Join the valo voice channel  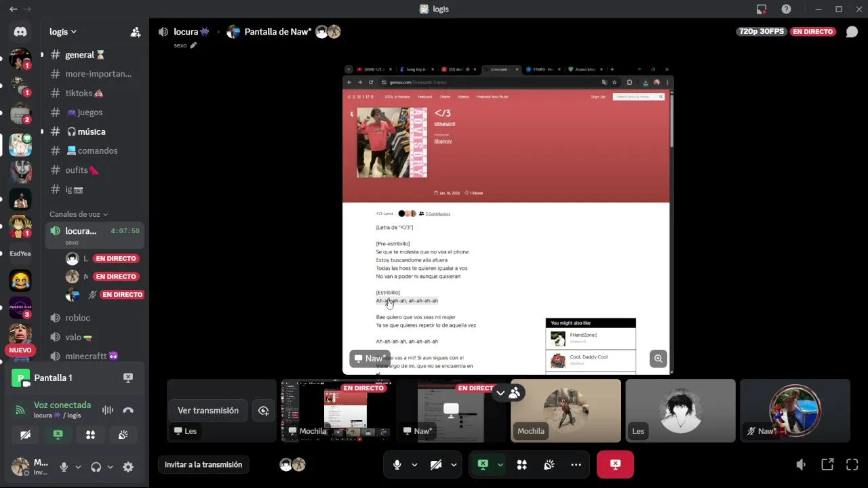click(95, 337)
